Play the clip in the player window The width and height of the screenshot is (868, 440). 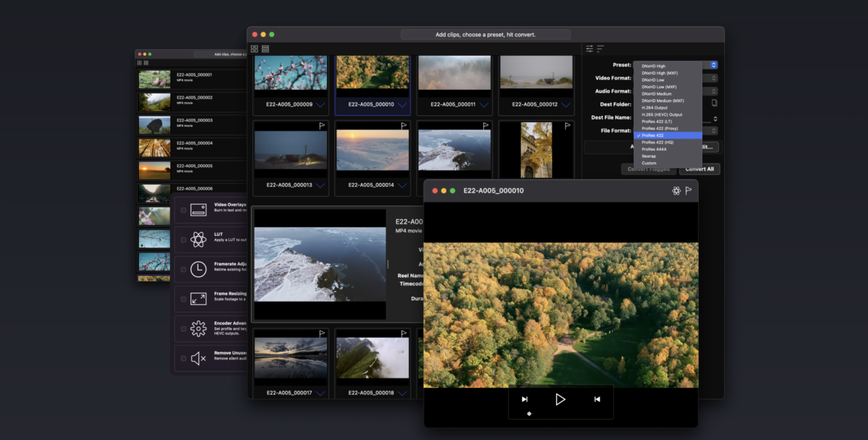point(560,399)
